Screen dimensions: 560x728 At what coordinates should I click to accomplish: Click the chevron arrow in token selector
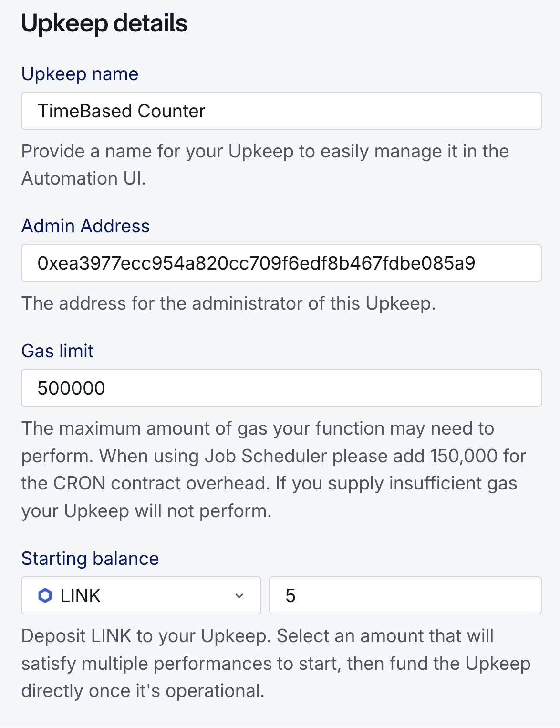239,595
